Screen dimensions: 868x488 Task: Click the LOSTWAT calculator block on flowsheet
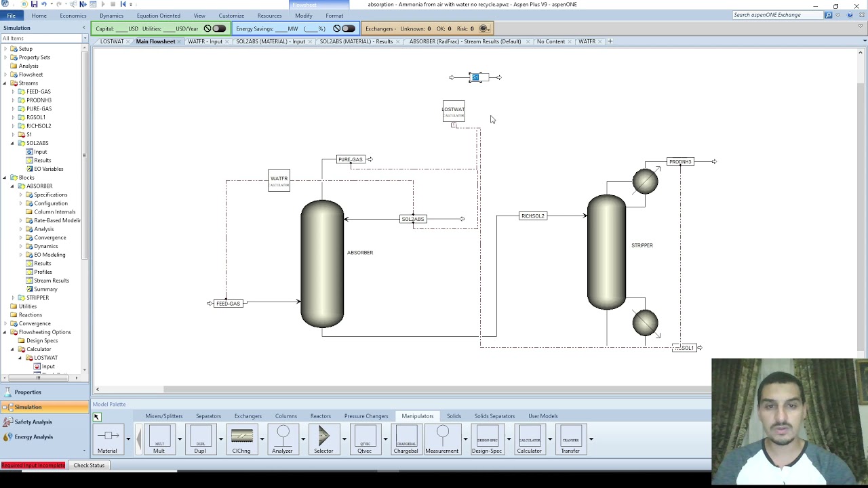click(454, 111)
